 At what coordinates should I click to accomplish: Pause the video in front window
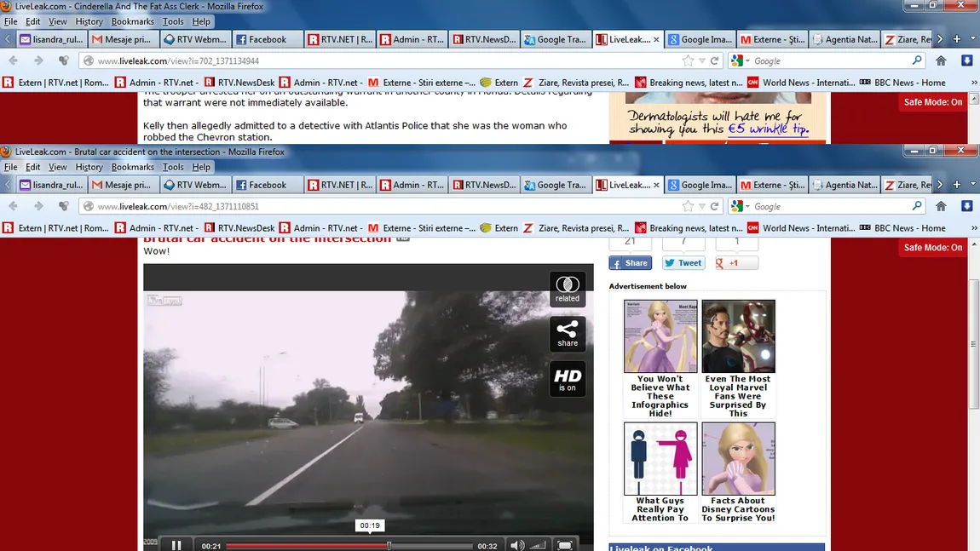coord(176,545)
